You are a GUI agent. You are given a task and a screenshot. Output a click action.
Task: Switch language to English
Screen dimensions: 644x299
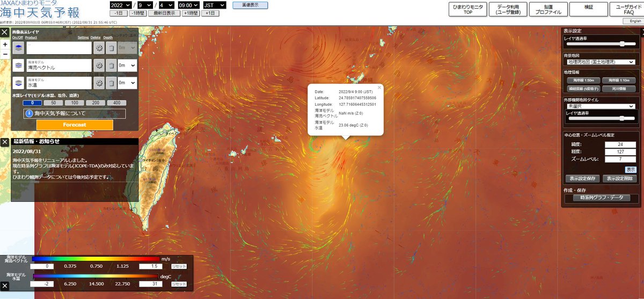click(x=632, y=21)
